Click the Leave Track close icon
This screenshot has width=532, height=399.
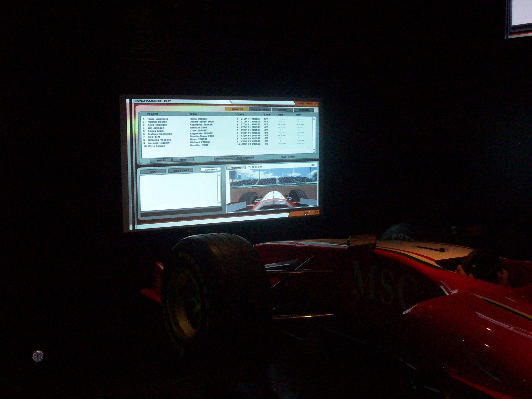click(316, 104)
